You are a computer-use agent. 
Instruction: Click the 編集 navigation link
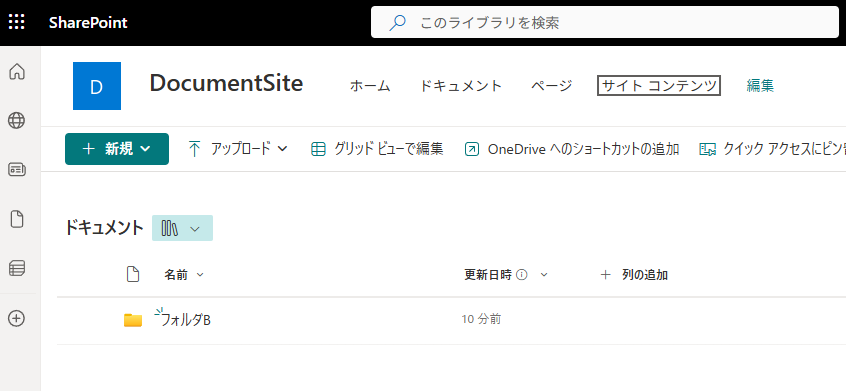tap(761, 86)
